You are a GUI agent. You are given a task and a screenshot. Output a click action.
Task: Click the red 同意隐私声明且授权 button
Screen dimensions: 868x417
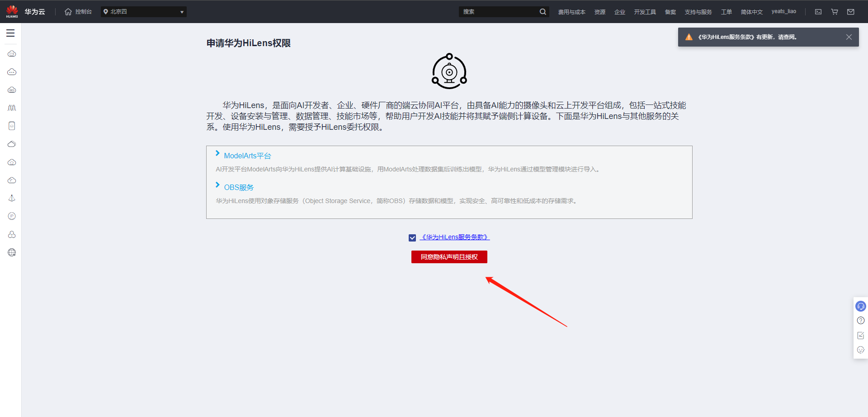tap(449, 257)
